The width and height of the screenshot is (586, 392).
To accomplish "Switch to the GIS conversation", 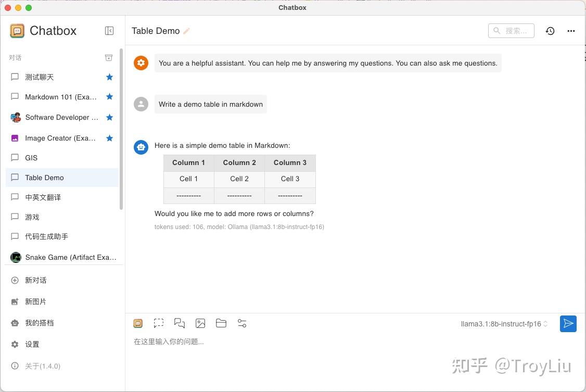I will point(32,158).
